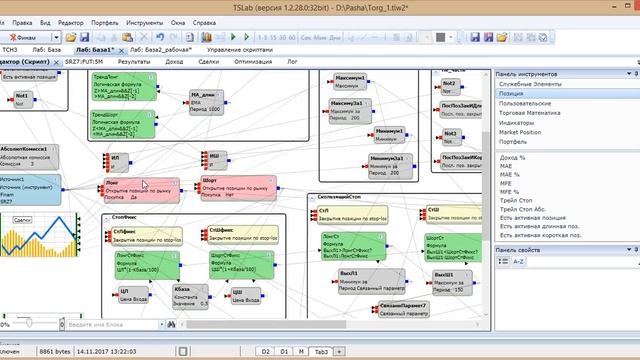The image size is (640, 360).
Task: Open the Оптимизация tab
Action: click(253, 62)
